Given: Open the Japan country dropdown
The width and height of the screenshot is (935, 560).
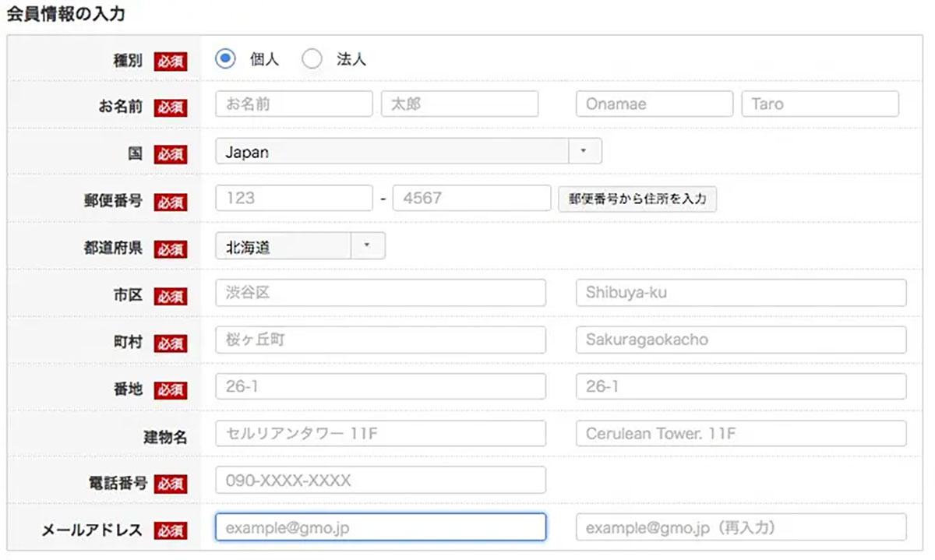Looking at the screenshot, I should coord(409,151).
